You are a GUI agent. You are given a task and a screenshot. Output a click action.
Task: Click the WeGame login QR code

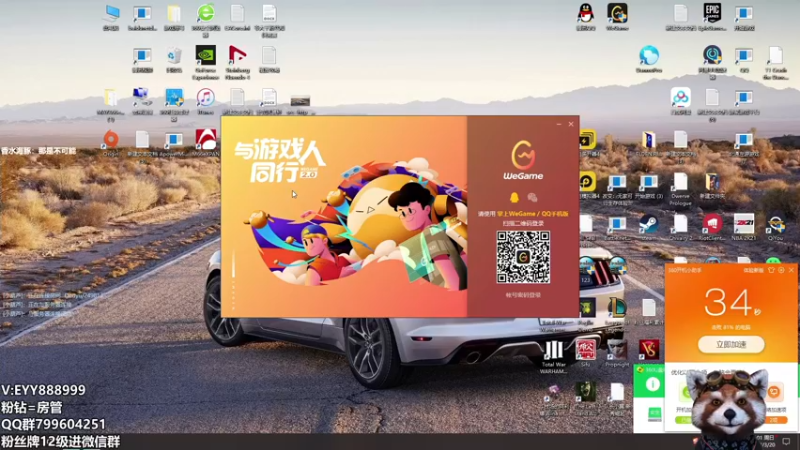523,257
